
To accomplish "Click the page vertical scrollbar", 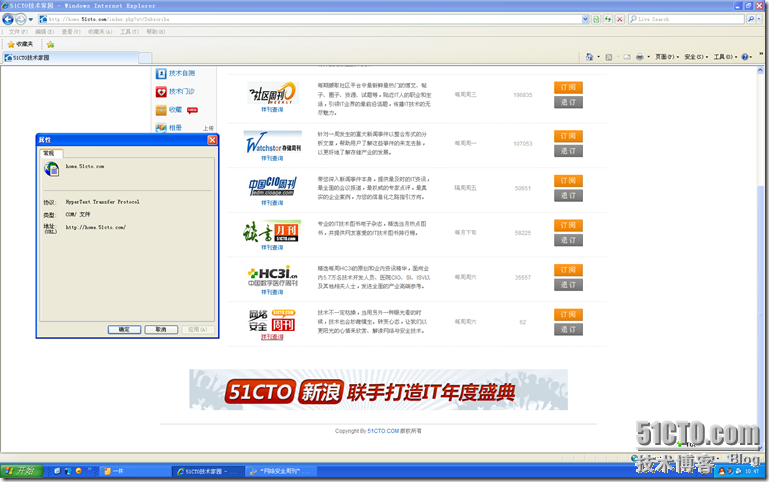I will [x=761, y=260].
